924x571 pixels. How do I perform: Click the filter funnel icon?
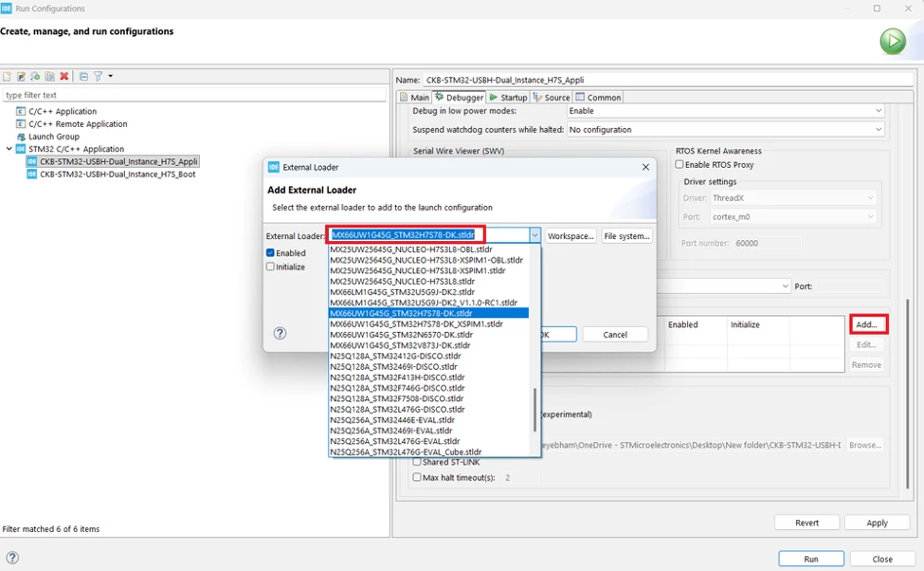coord(98,76)
